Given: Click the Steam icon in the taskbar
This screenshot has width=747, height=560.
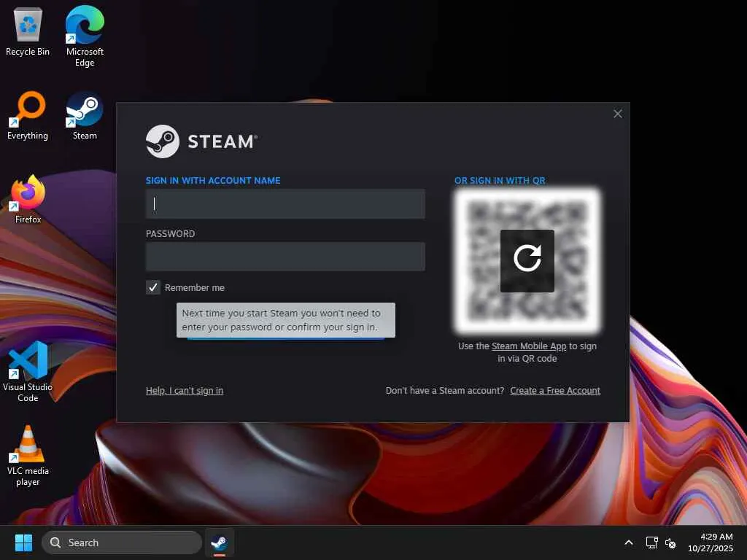Looking at the screenshot, I should pos(219,542).
